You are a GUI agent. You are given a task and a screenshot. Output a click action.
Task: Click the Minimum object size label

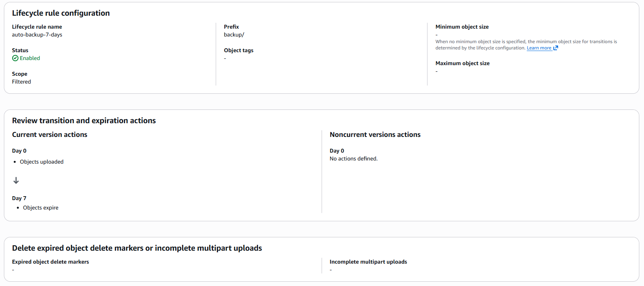click(462, 27)
